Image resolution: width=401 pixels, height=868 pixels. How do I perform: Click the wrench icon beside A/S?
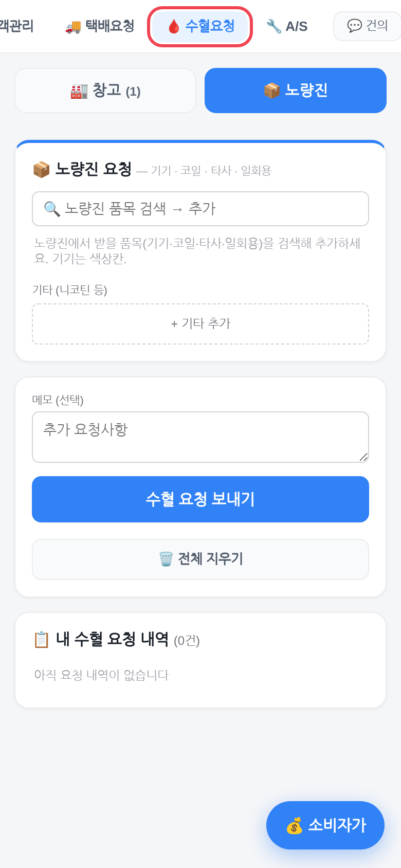click(x=274, y=26)
